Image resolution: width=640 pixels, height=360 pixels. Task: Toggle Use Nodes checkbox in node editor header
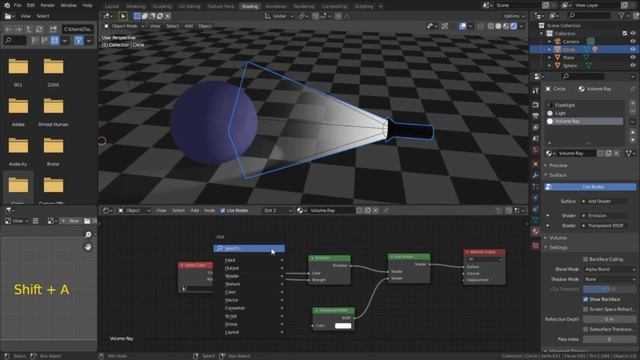223,210
